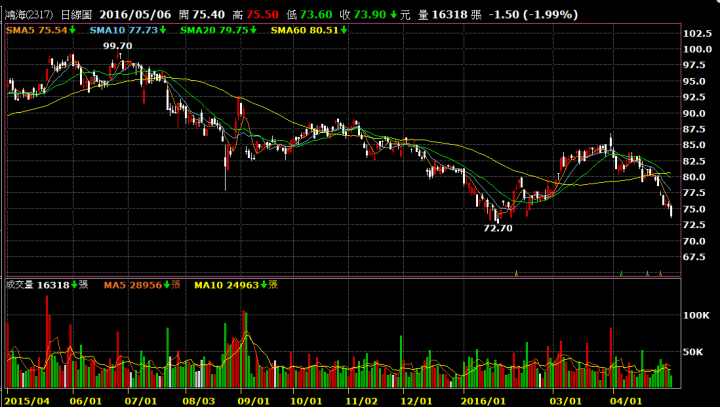Image resolution: width=720 pixels, height=407 pixels.
Task: Click the down arrow beside MA5 28956
Action: (x=167, y=285)
